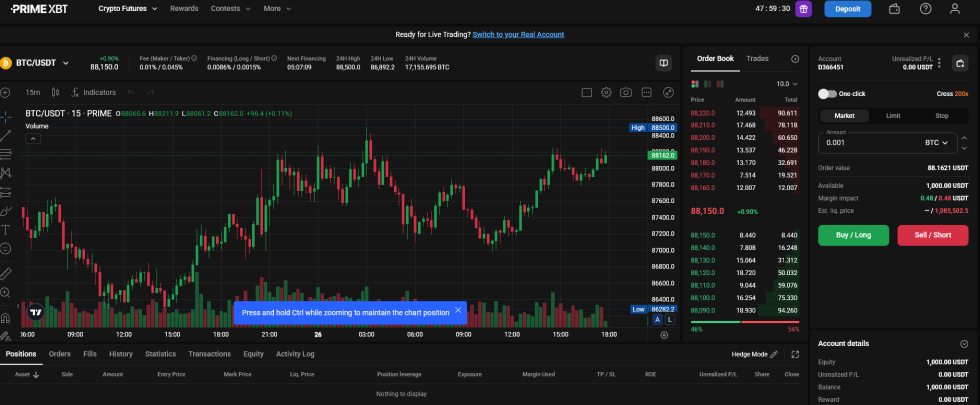
Task: Take a chart snapshot with camera icon
Action: pos(626,92)
